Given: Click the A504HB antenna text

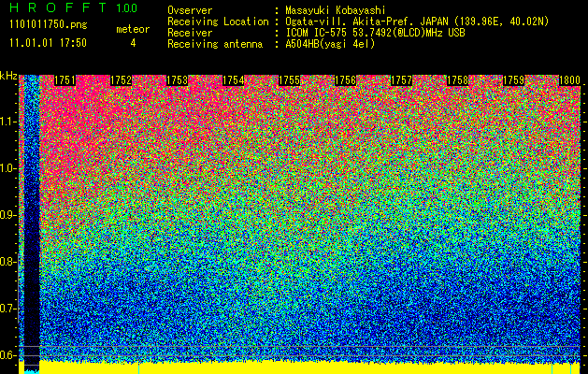Looking at the screenshot, I should [330, 44].
